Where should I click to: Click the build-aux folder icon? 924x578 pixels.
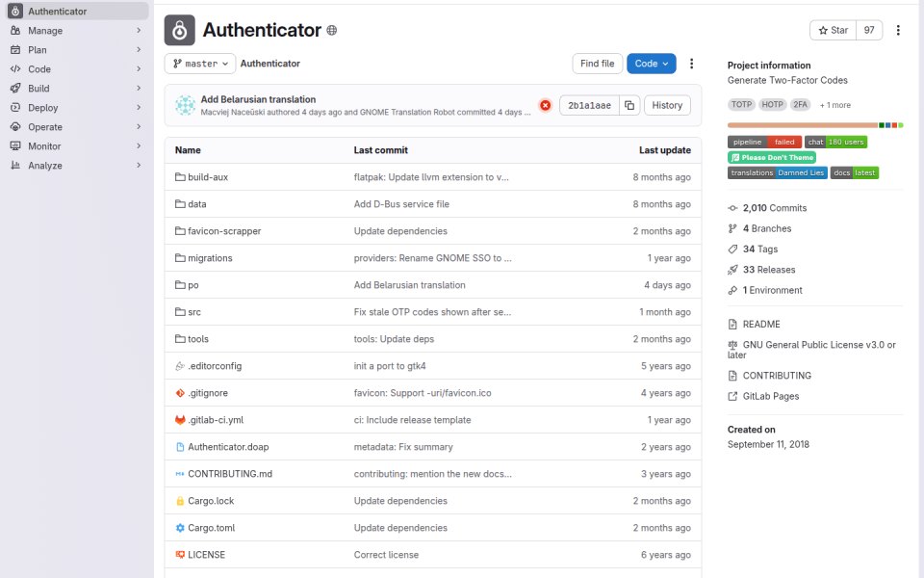tap(180, 177)
